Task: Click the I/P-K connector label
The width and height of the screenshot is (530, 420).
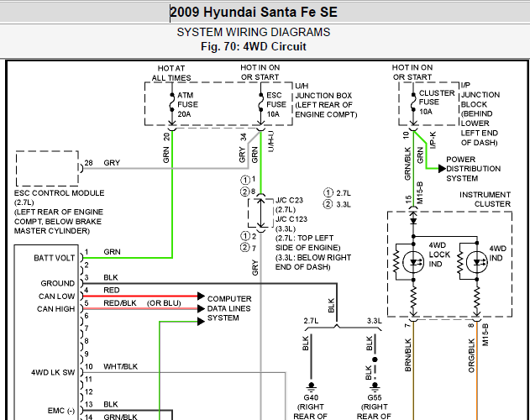Action: (x=433, y=140)
